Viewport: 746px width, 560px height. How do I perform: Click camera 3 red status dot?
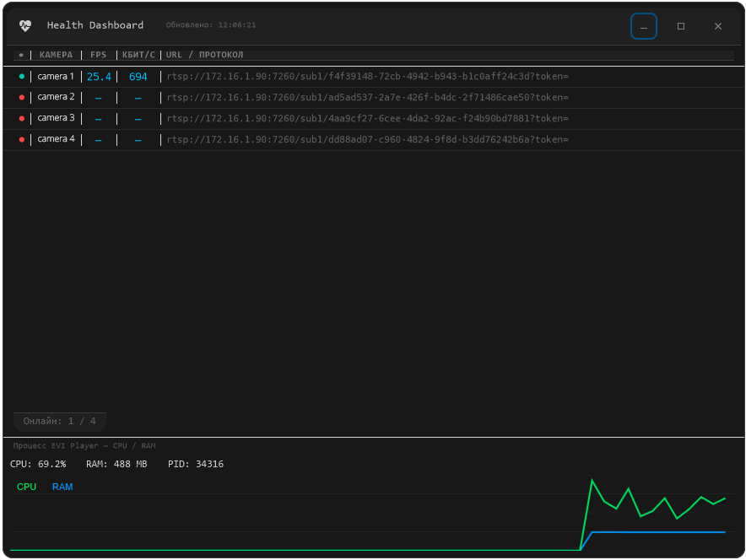(21, 118)
